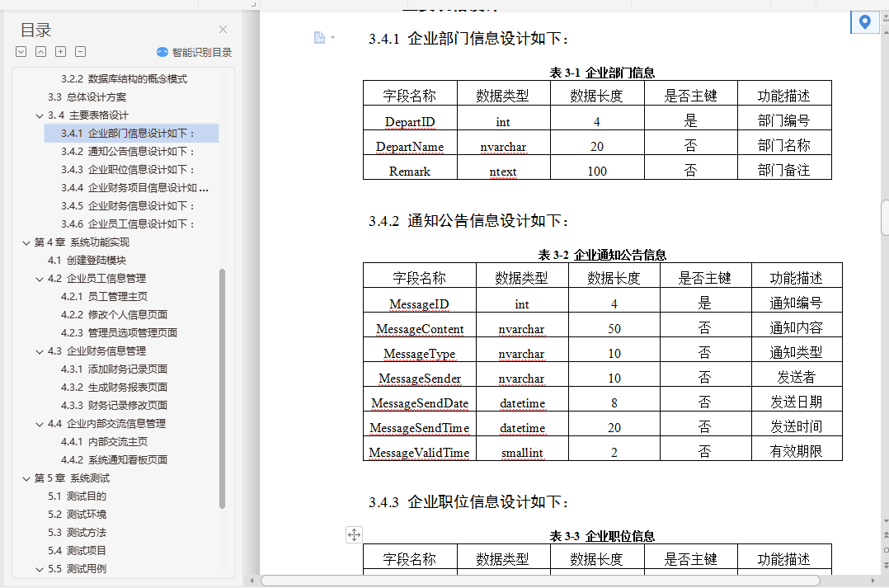
Task: Open the dropdown arrow beside document icon
Action: (x=333, y=37)
